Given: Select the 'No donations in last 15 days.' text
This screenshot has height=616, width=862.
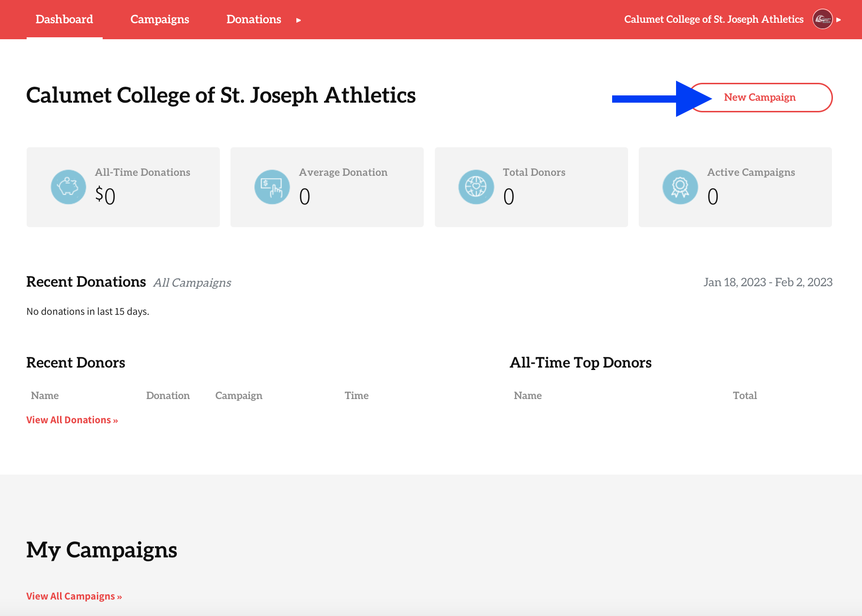Looking at the screenshot, I should click(88, 311).
